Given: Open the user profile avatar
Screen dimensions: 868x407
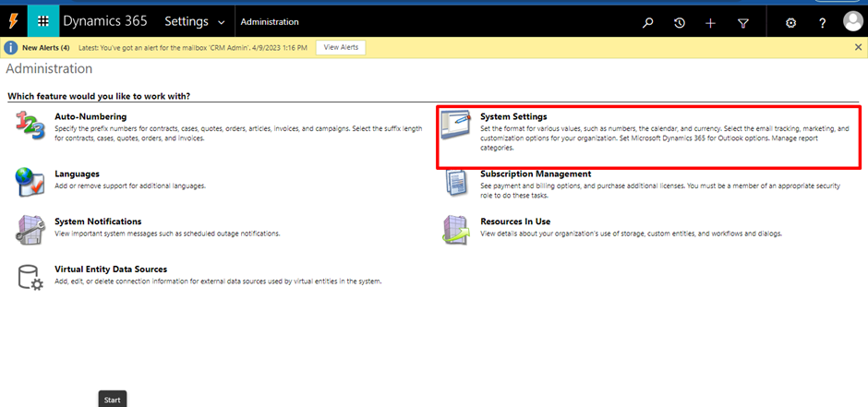Looking at the screenshot, I should tap(853, 21).
